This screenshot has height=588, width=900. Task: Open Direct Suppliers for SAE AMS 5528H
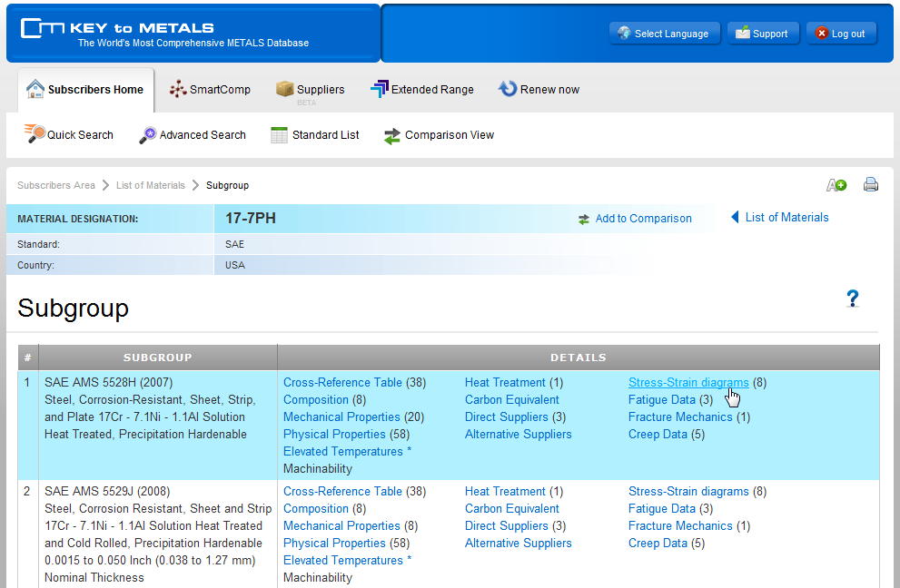[x=506, y=417]
